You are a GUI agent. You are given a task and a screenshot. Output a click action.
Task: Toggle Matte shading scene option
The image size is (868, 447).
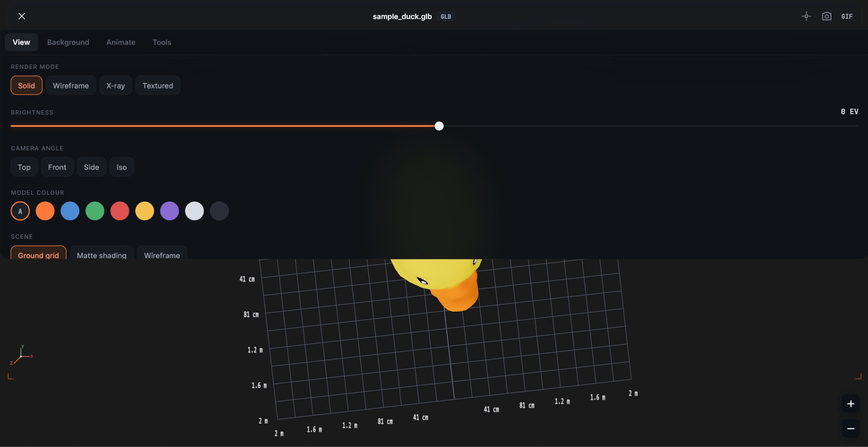(102, 253)
